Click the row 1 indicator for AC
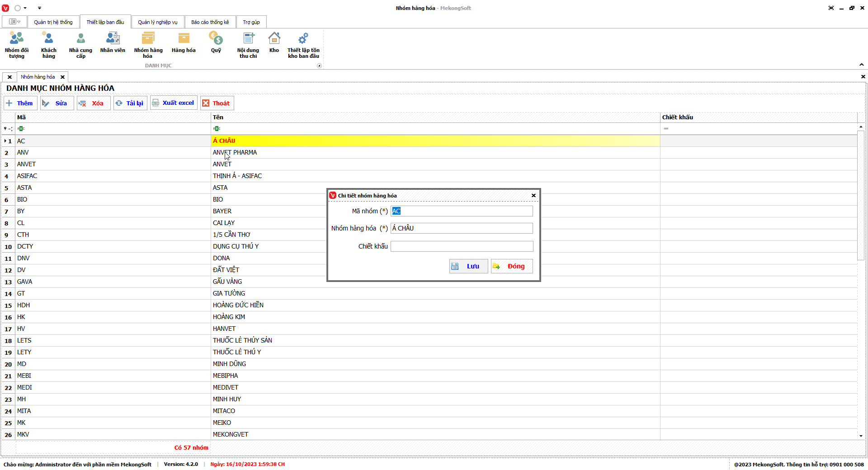 tap(8, 141)
